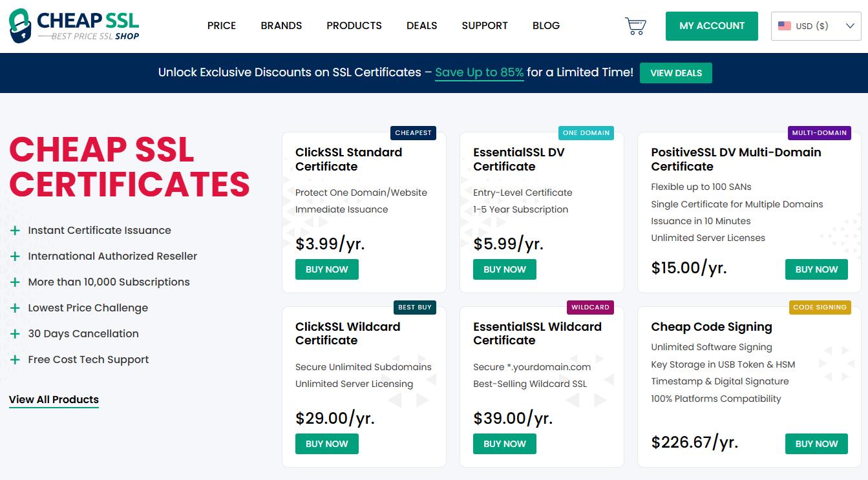Click the $29.00/yr. price
Viewport: 868px width, 480px height.
pyautogui.click(x=335, y=419)
